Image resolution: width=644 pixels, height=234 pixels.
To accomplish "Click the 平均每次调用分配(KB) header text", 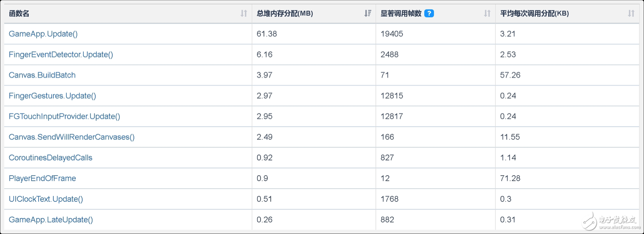I will pyautogui.click(x=534, y=14).
